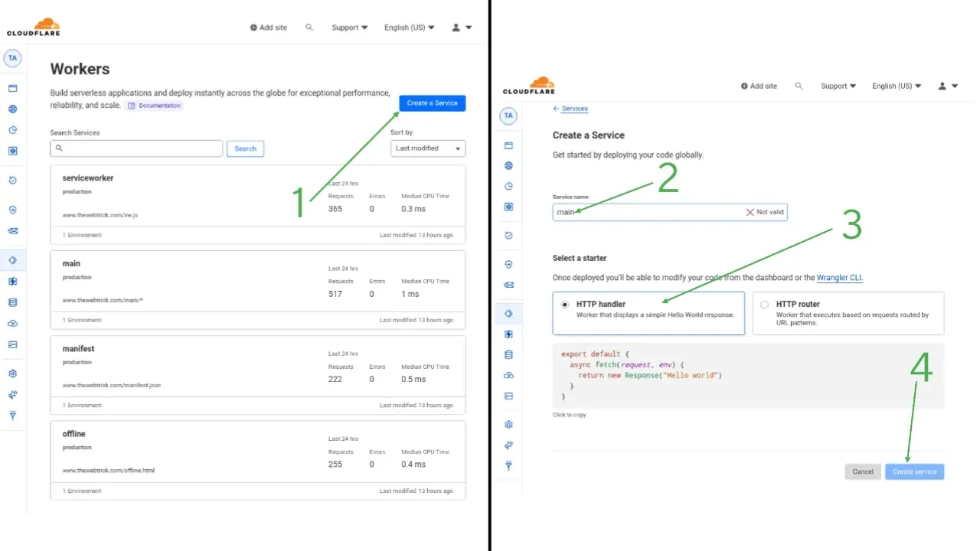This screenshot has width=980, height=551.
Task: Open the email envelope icon in right sidebar
Action: coord(508,285)
